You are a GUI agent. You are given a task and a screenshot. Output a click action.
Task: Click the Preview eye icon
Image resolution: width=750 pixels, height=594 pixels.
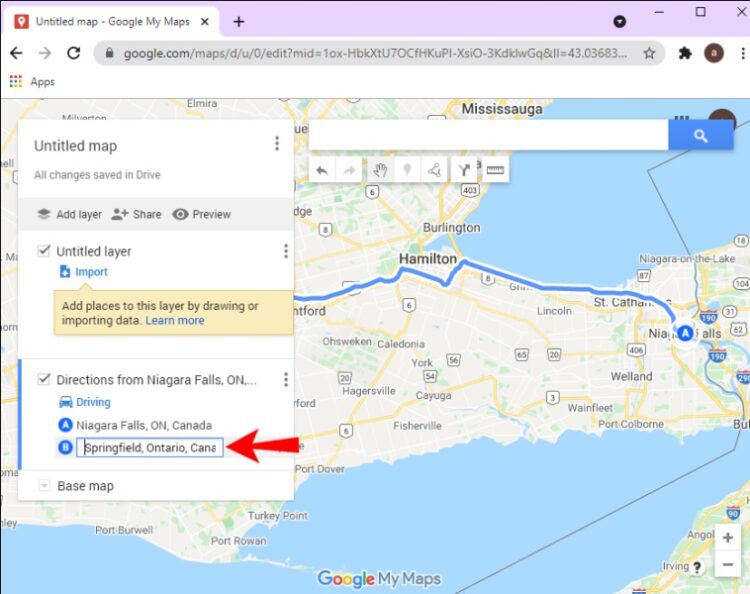180,214
